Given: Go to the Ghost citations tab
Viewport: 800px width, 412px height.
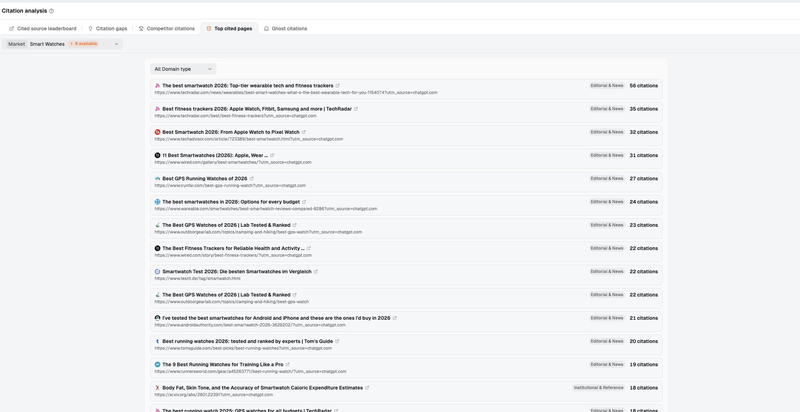Looking at the screenshot, I should pyautogui.click(x=285, y=29).
